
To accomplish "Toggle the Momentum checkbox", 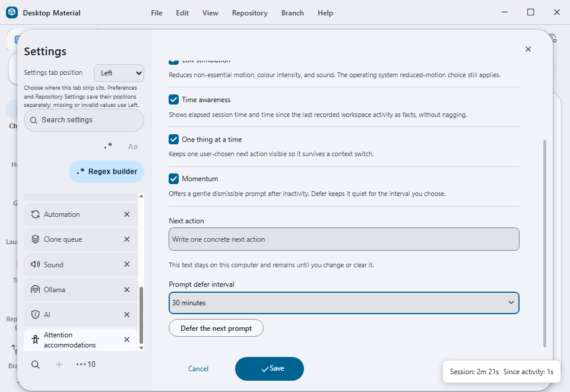I will (174, 179).
